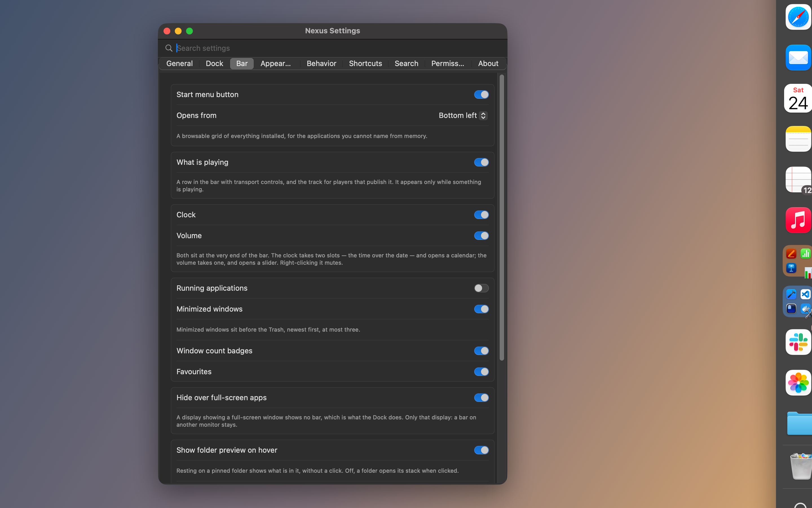812x508 pixels.
Task: Open the Visual Studio Code icon
Action: coord(806,294)
